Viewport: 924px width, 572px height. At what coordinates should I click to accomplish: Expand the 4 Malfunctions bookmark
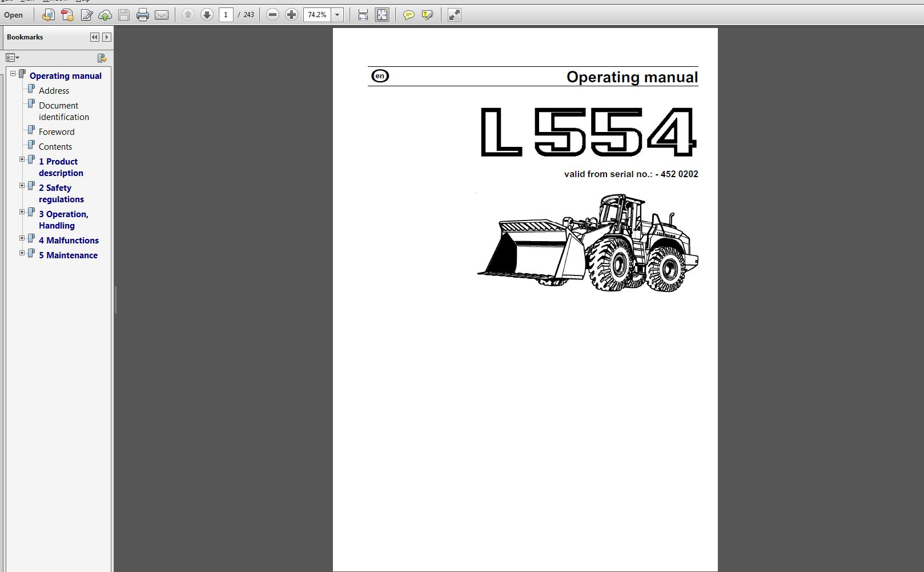(x=22, y=238)
